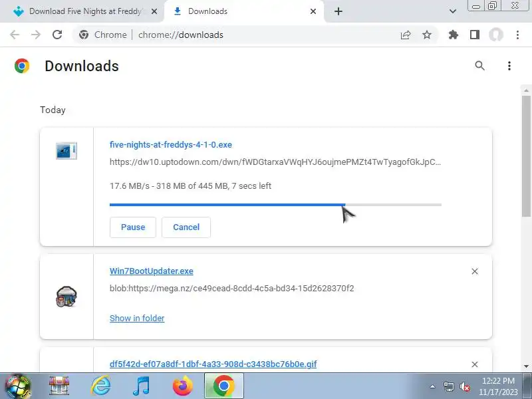Viewport: 532px width, 399px height.
Task: Open the five-nights-at-freddys-4-1-0.exe link
Action: (171, 145)
